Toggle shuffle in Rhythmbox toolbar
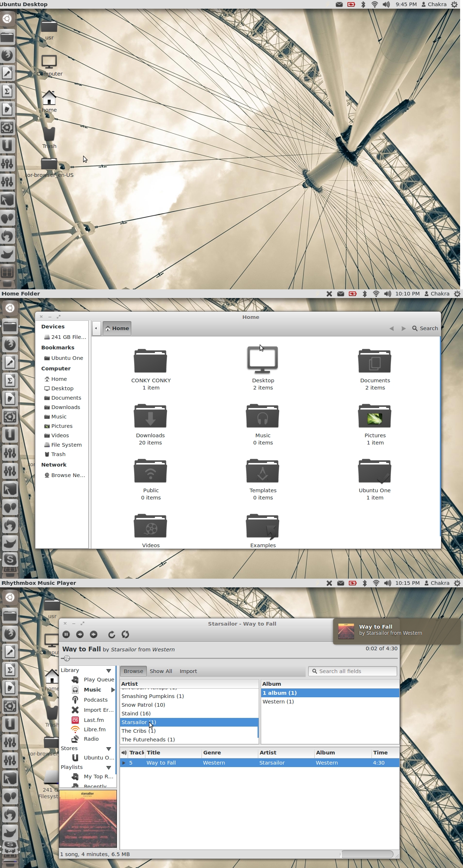Viewport: 463px width, 868px height. [x=126, y=634]
